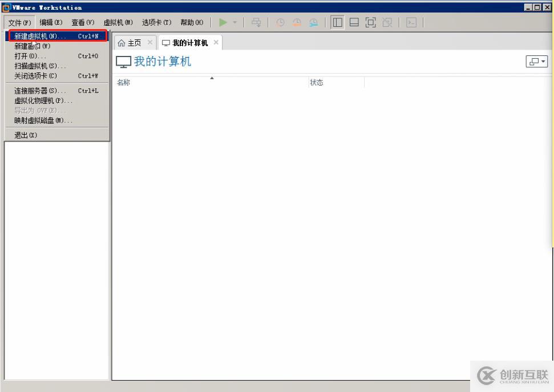This screenshot has width=554, height=392.
Task: Choose 关闭选项卡(C) menu entry
Action: tap(57, 76)
